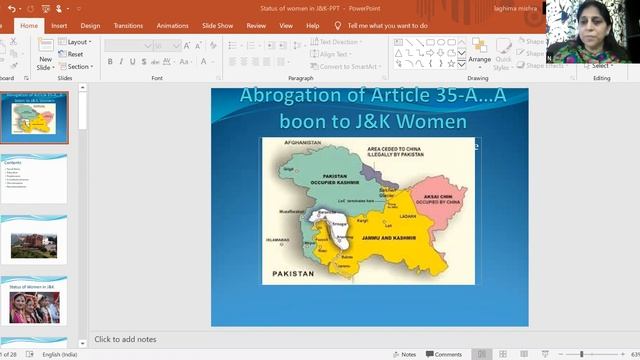
Task: Open the font size combo box
Action: point(167,46)
